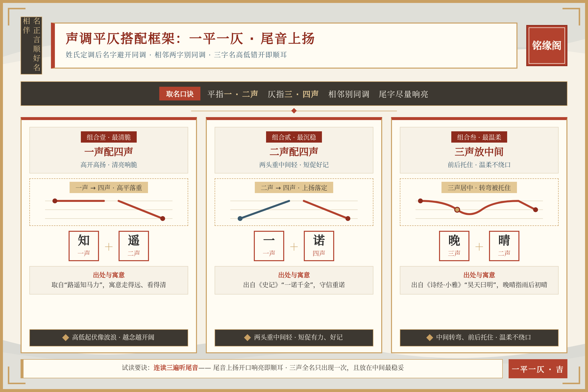The width and height of the screenshot is (588, 392).
Task: Click the 取名口诀 red label
Action: 180,94
